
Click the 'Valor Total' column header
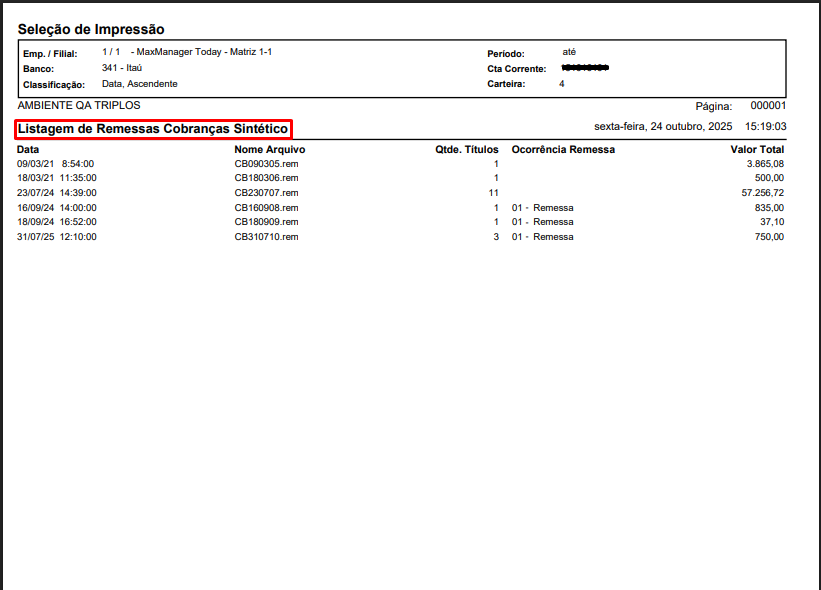757,149
